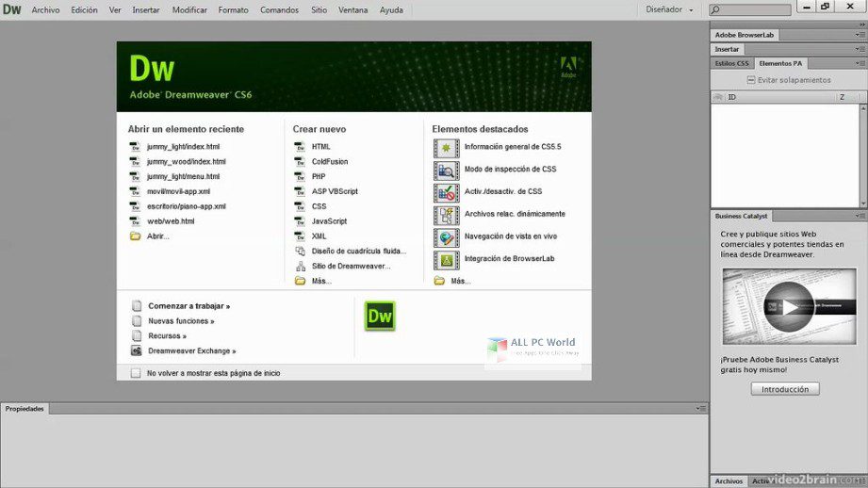Click the XML file icon
Image resolution: width=868 pixels, height=488 pixels.
pyautogui.click(x=300, y=236)
